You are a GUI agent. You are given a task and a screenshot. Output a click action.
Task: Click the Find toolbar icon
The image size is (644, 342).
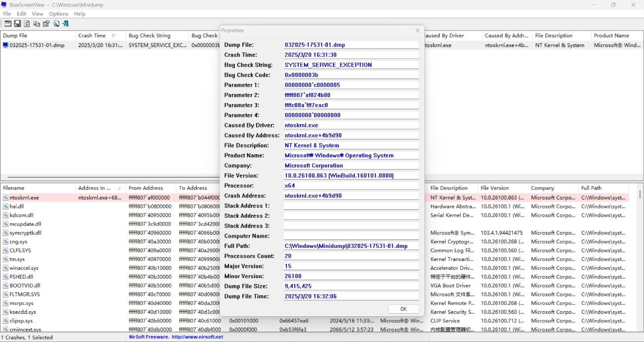pyautogui.click(x=56, y=24)
